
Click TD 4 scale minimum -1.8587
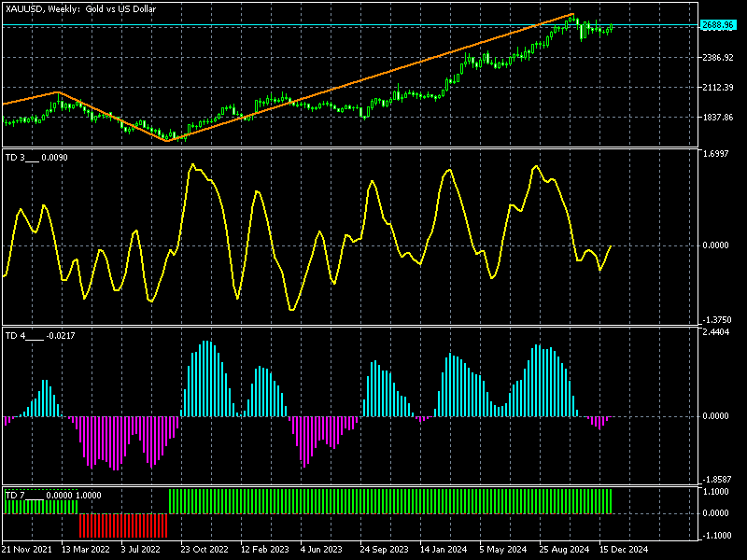point(715,479)
